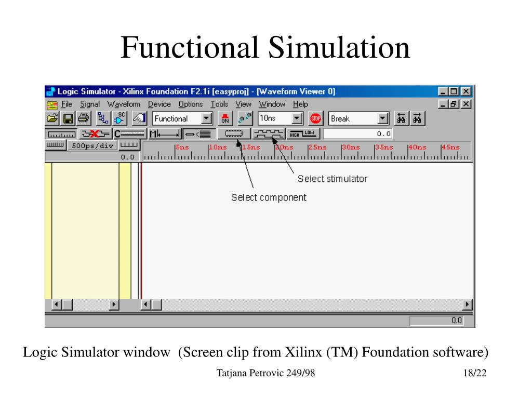Click the pointing hand toolbar icon

pyautogui.click(x=139, y=118)
